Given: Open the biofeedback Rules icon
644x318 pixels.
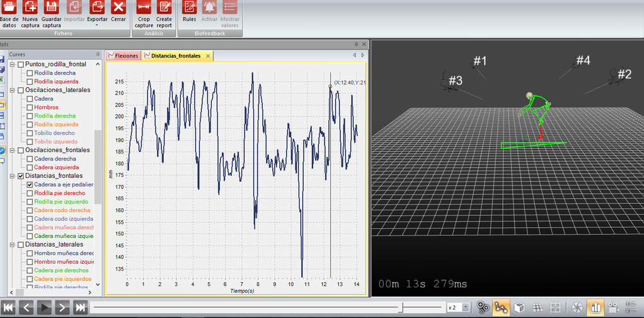Looking at the screenshot, I should pos(189,7).
